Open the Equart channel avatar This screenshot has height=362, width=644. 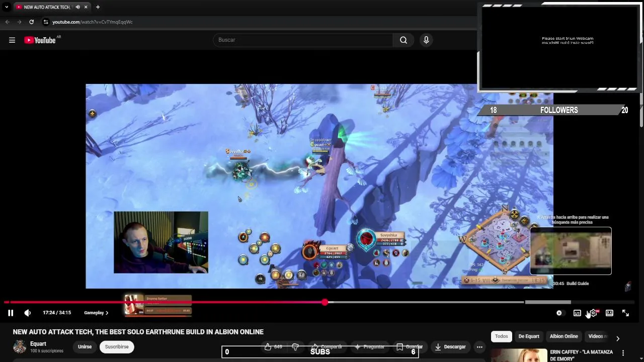[20, 347]
